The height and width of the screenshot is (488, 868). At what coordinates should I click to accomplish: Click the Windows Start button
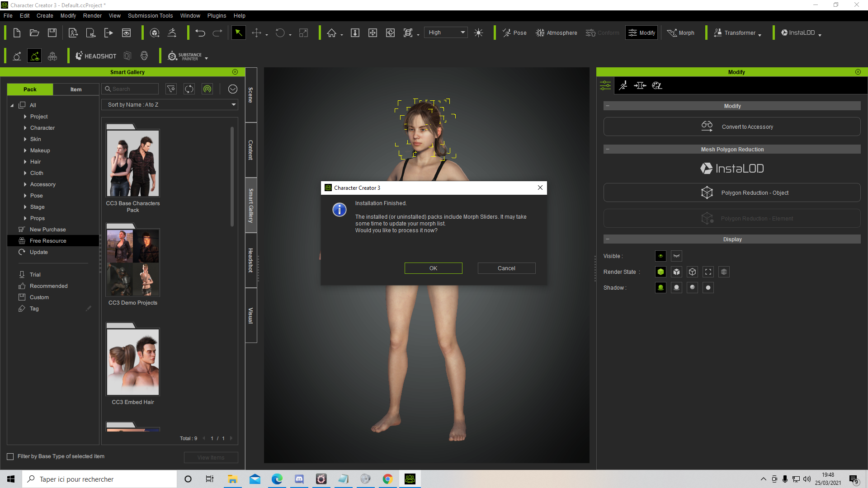pos(11,479)
